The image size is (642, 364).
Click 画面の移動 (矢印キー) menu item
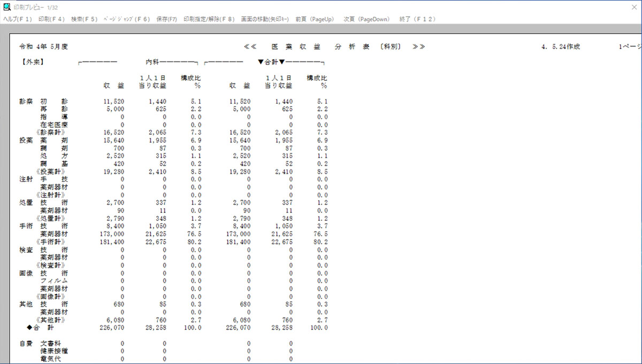(265, 19)
